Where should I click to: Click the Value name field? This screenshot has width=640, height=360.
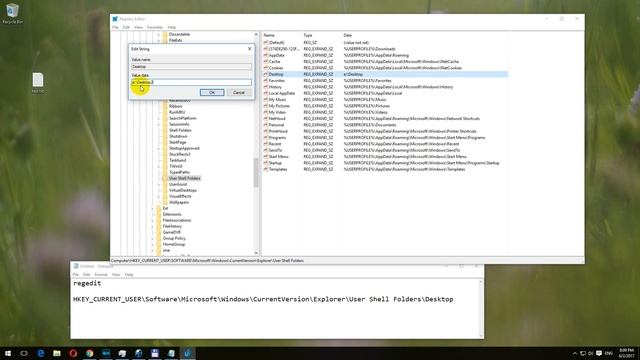coord(191,67)
